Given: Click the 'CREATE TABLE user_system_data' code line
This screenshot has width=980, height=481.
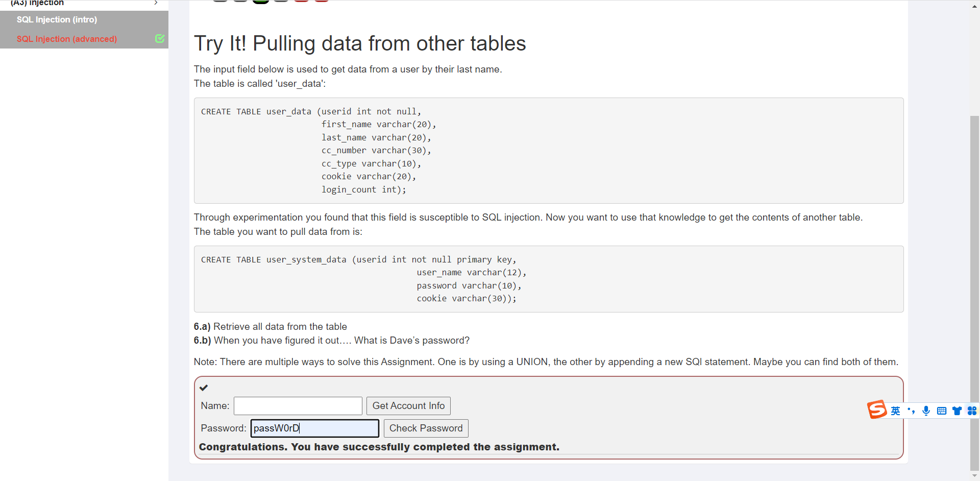Looking at the screenshot, I should click(359, 260).
